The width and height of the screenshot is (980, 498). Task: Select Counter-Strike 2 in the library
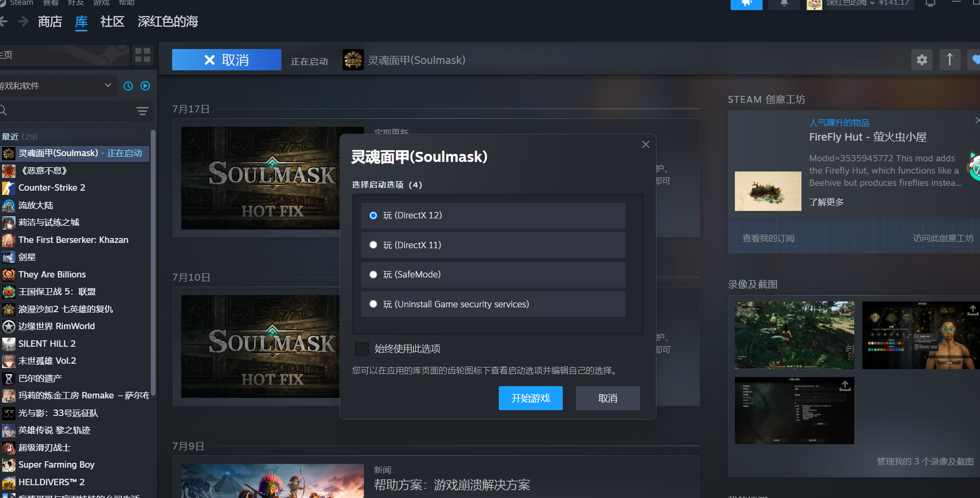coord(75,188)
